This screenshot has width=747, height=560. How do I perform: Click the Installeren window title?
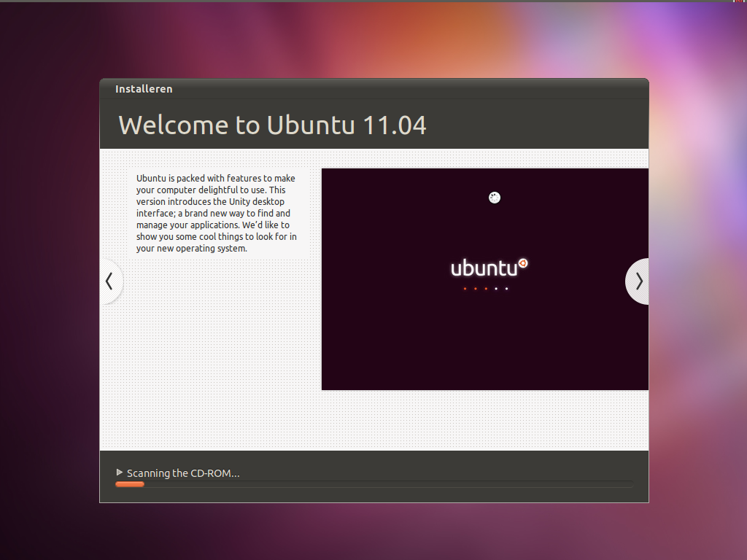[x=144, y=89]
